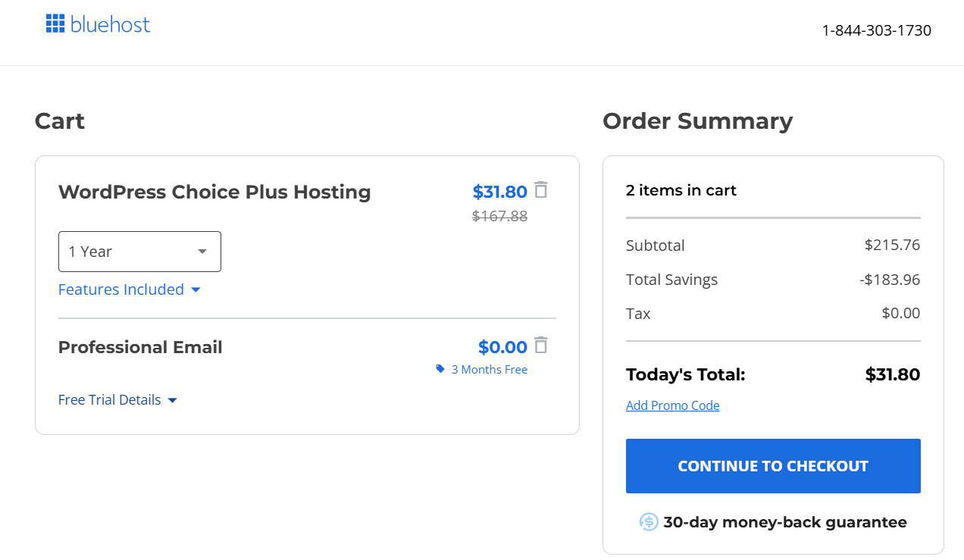Click the 30-day money-back guarantee text

[x=785, y=522]
